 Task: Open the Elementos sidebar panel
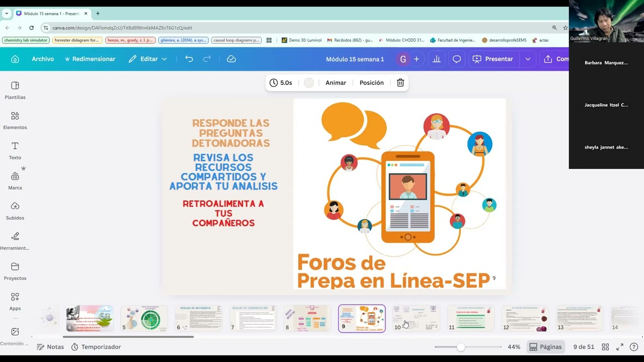pos(15,121)
